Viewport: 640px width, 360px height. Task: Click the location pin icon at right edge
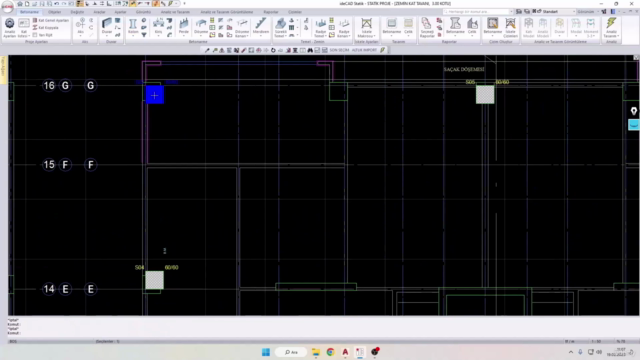point(633,111)
